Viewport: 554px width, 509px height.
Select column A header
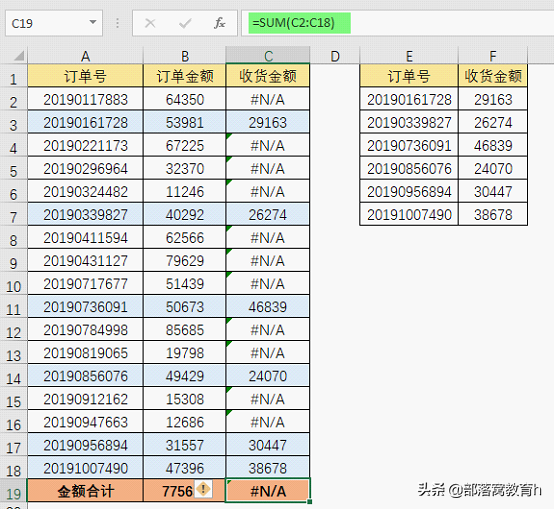coord(86,56)
